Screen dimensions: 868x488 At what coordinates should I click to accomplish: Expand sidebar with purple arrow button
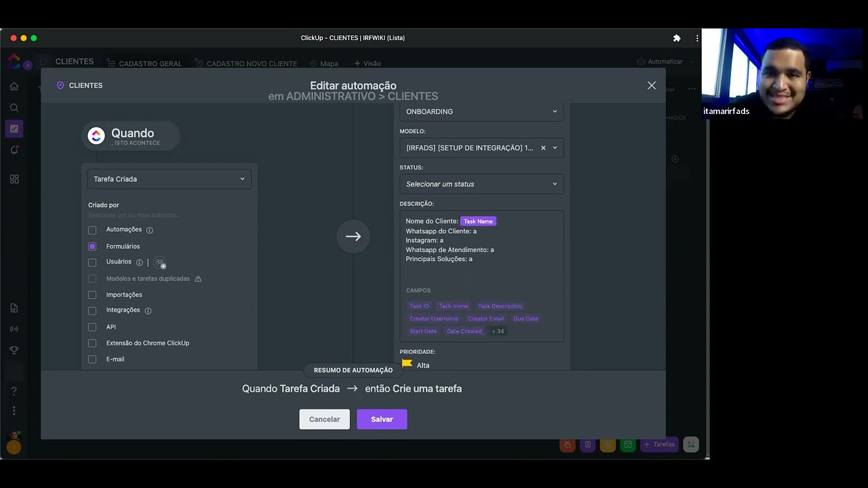[x=28, y=65]
